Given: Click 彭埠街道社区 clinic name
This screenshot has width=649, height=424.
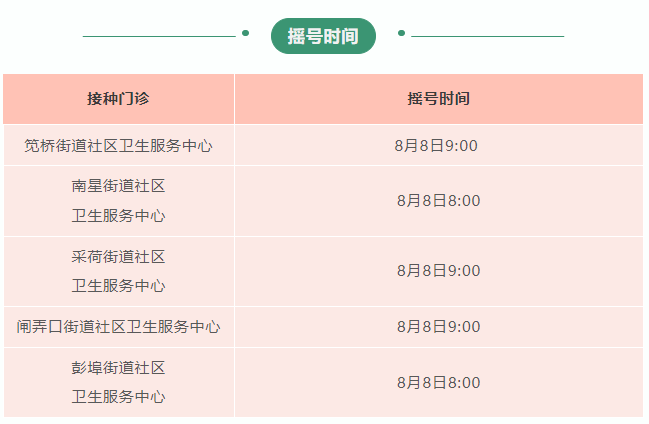Looking at the screenshot, I should pyautogui.click(x=118, y=368).
